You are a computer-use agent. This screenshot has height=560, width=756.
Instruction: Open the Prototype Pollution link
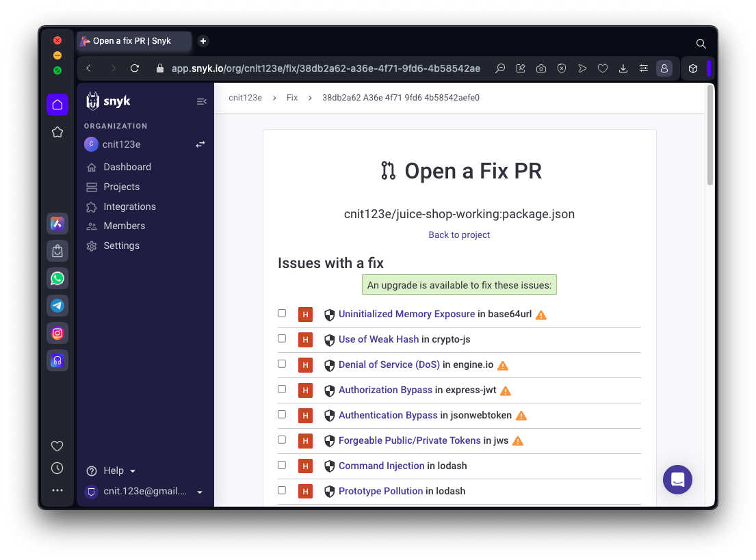pyautogui.click(x=380, y=491)
